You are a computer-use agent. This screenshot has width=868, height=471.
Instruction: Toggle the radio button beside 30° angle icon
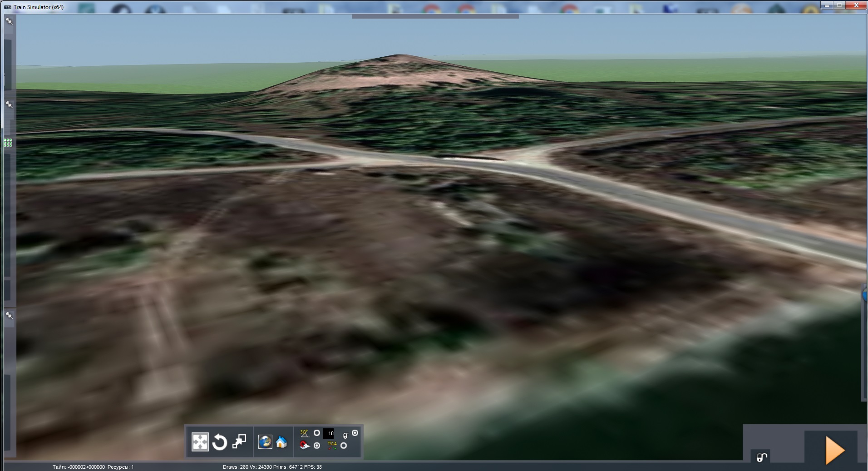pos(317,433)
